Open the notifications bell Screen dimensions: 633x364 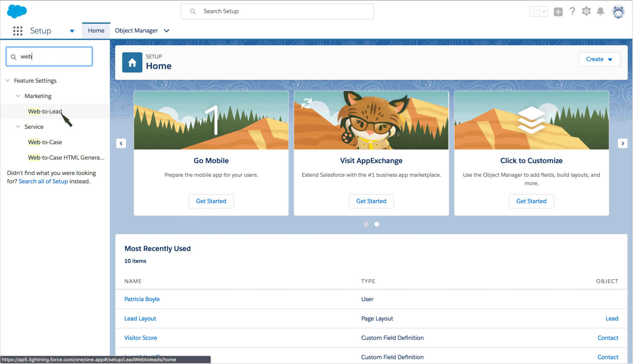pos(600,11)
